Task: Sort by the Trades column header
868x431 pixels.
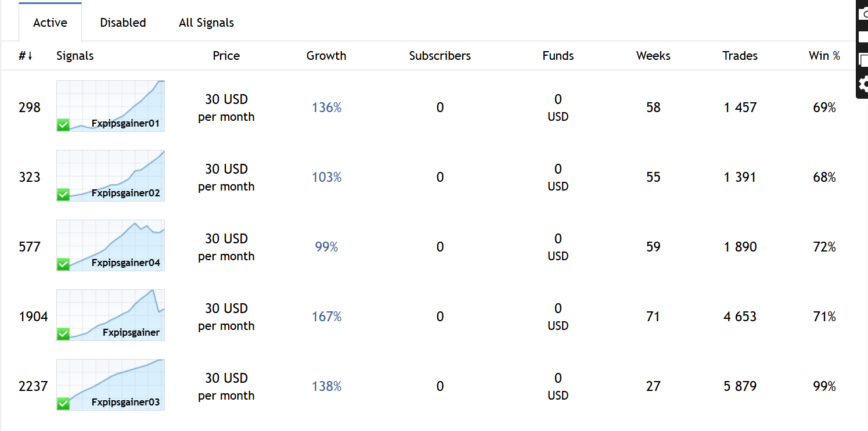Action: (x=740, y=56)
